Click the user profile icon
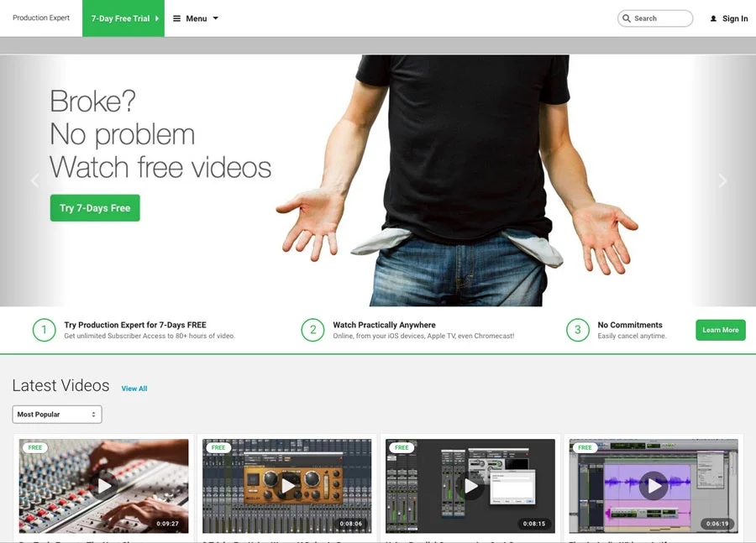756x543 pixels. tap(713, 18)
